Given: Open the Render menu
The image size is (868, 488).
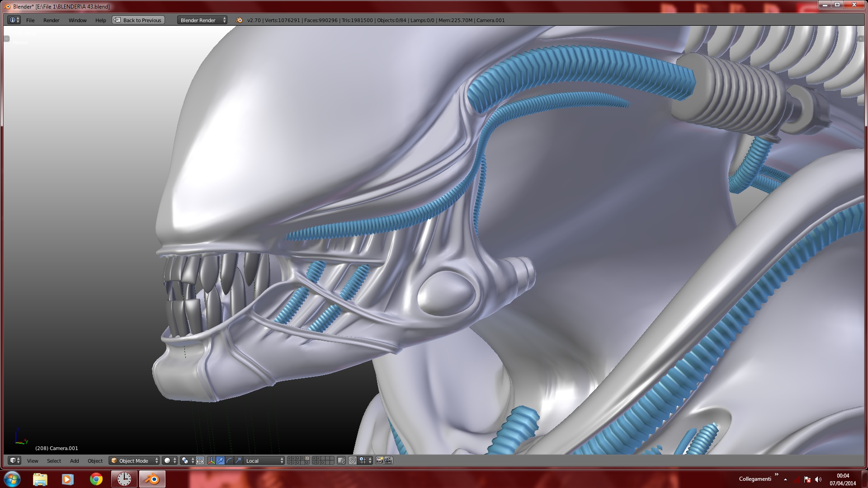Looking at the screenshot, I should [x=51, y=20].
